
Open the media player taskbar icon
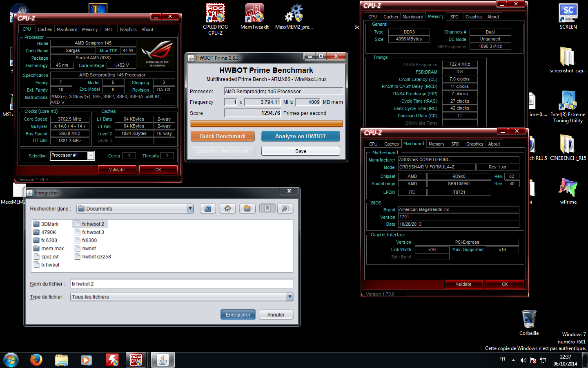coord(86,360)
